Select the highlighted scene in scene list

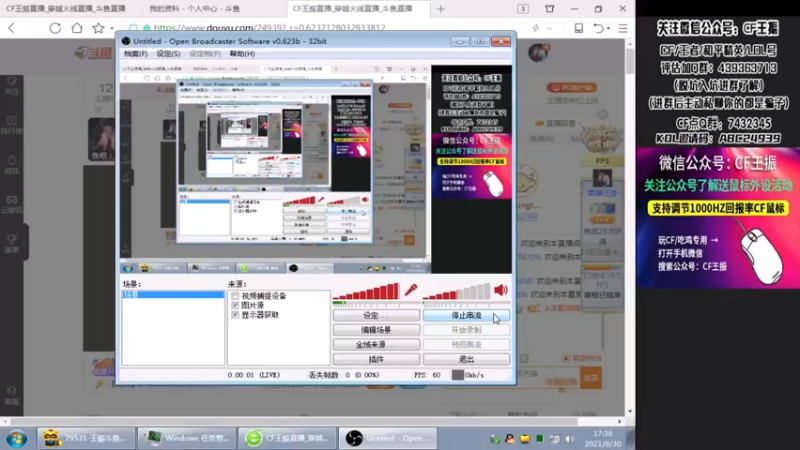[173, 294]
